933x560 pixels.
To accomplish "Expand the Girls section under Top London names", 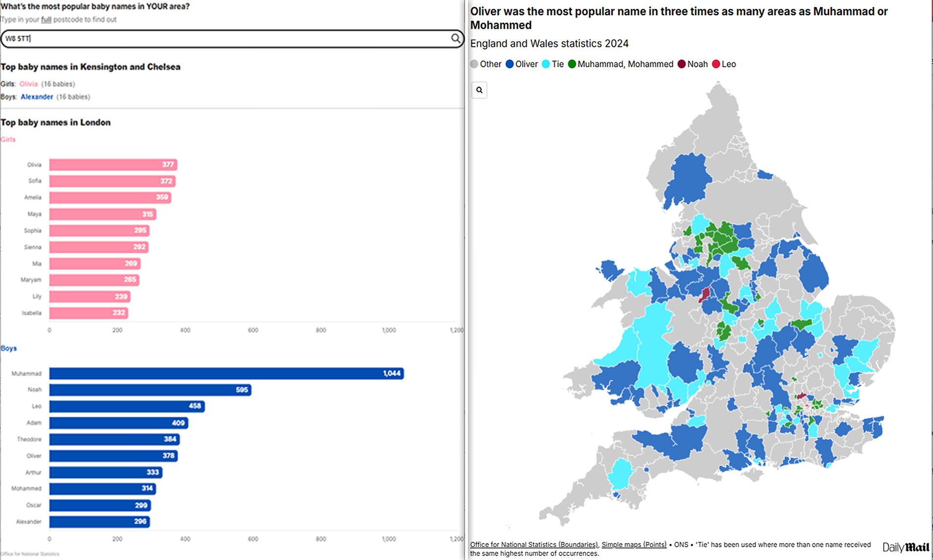I will 8,139.
